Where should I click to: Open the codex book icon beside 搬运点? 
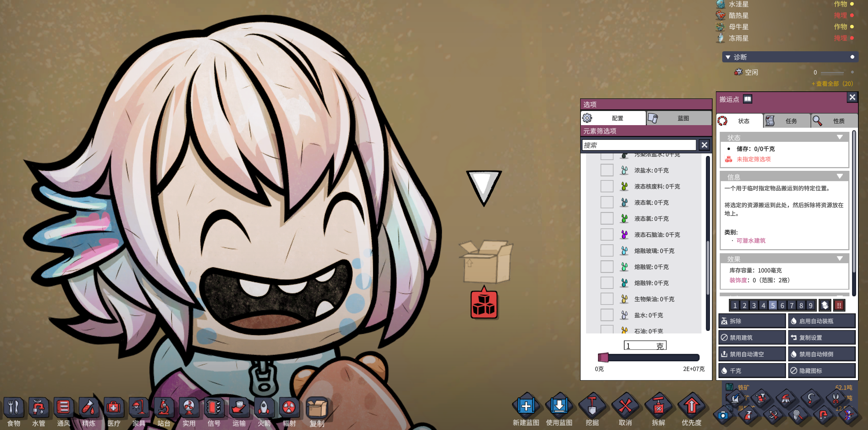pos(747,99)
